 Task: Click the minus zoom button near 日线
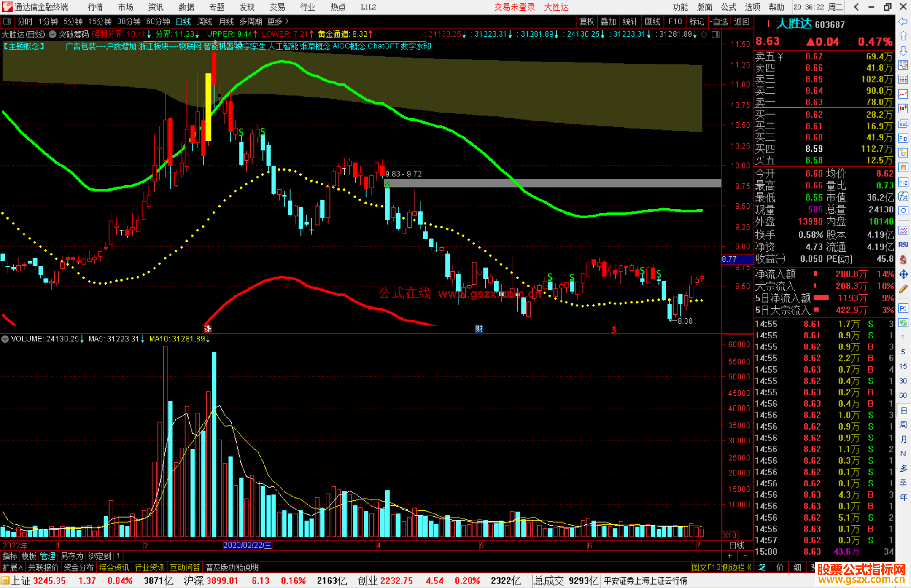[745, 556]
